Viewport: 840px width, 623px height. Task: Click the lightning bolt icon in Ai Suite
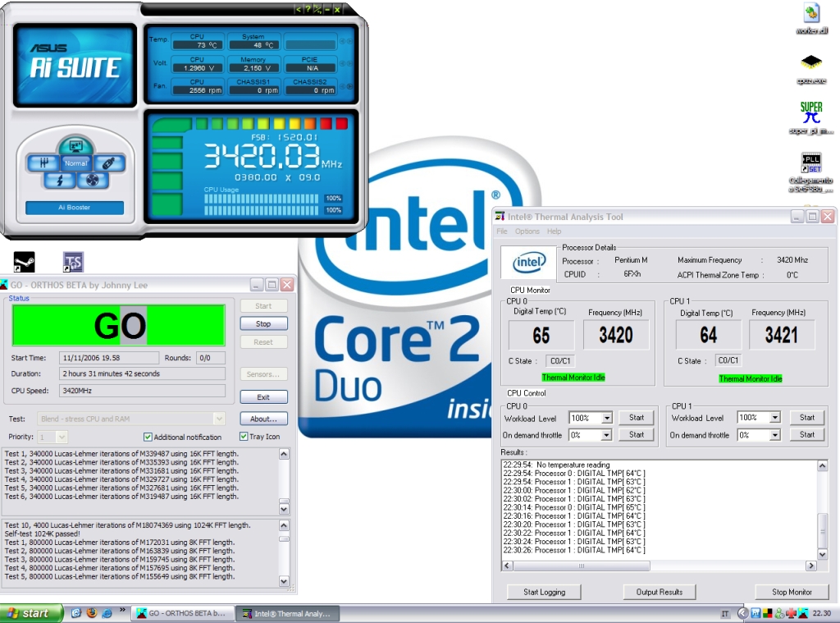point(59,180)
